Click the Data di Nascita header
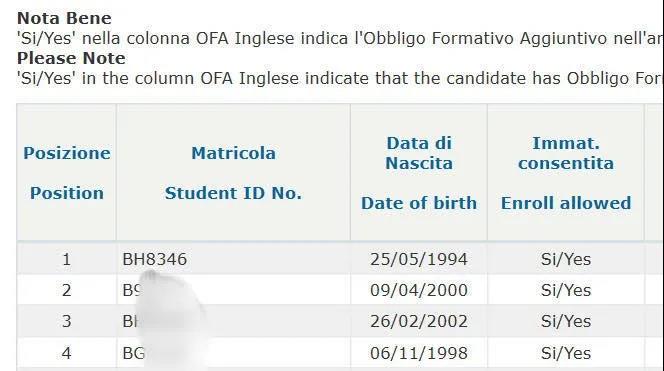664x371 pixels. (x=419, y=173)
